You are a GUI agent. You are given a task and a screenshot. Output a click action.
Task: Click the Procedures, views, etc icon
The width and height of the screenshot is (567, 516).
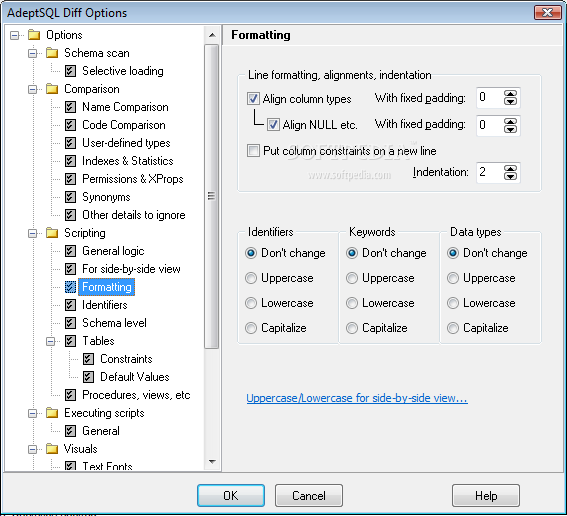click(70, 395)
